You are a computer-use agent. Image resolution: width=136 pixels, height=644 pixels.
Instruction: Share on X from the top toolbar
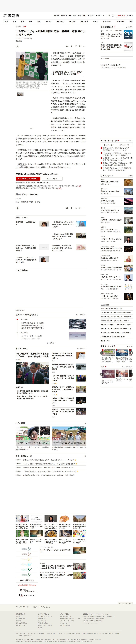click(76, 46)
